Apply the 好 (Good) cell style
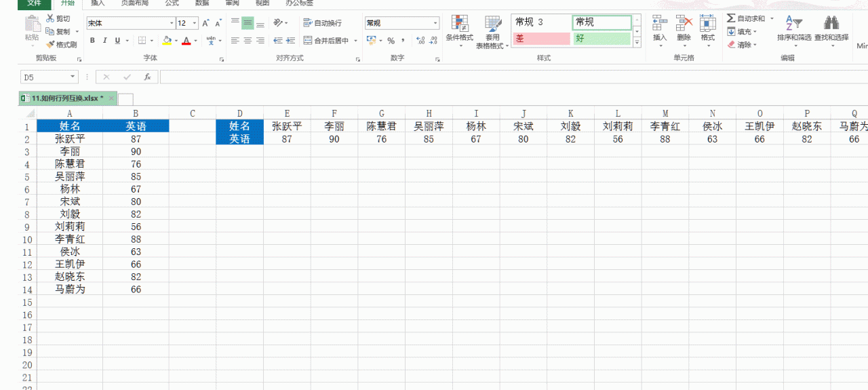Viewport: 868px width, 390px height. 602,39
